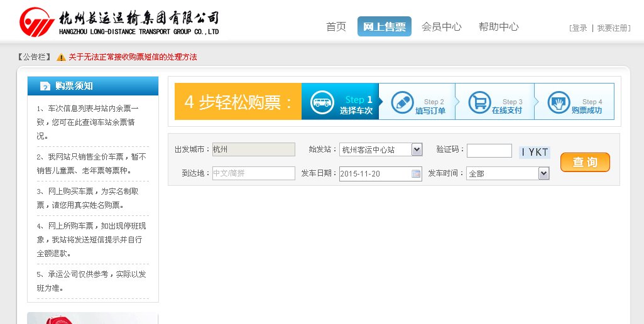Image resolution: width=644 pixels, height=324 pixels.
Task: Open 帮助中心 from navigation
Action: 499,27
